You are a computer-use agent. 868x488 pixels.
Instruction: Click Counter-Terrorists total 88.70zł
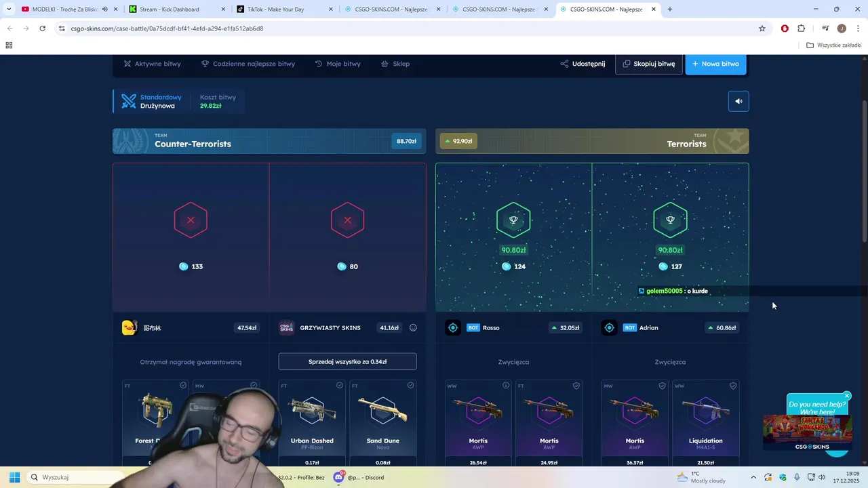click(x=406, y=141)
